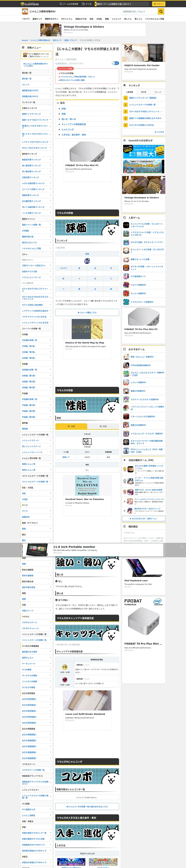The height and width of the screenshot is (868, 186).
Task: Click もっとみる under ranking list
Action: coord(159,132)
